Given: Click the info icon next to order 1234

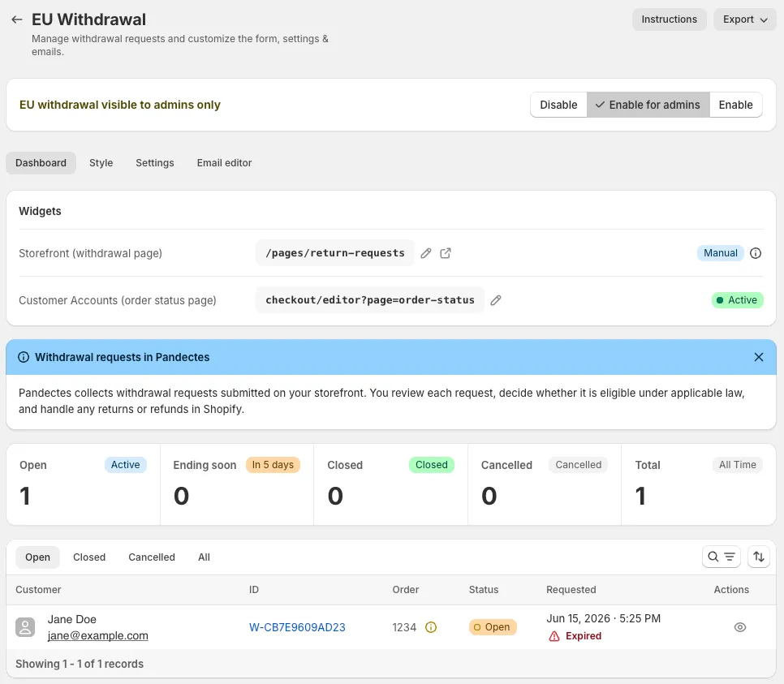Looking at the screenshot, I should pyautogui.click(x=430, y=627).
